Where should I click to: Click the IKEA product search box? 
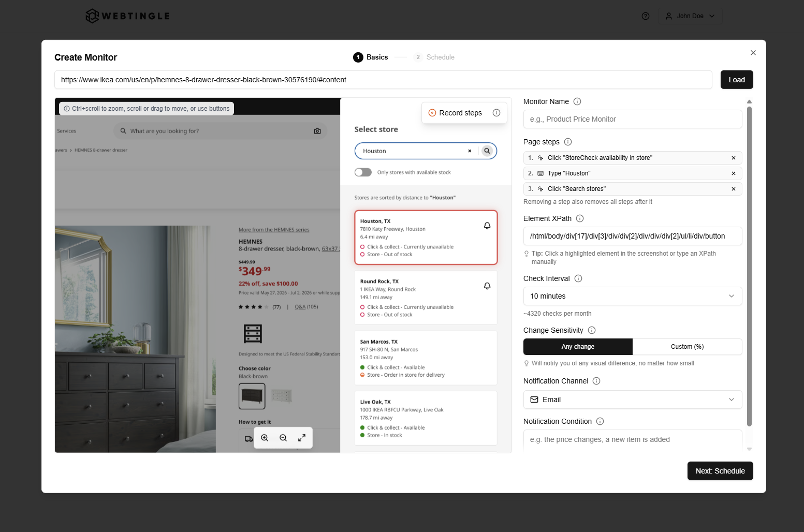tap(220, 131)
